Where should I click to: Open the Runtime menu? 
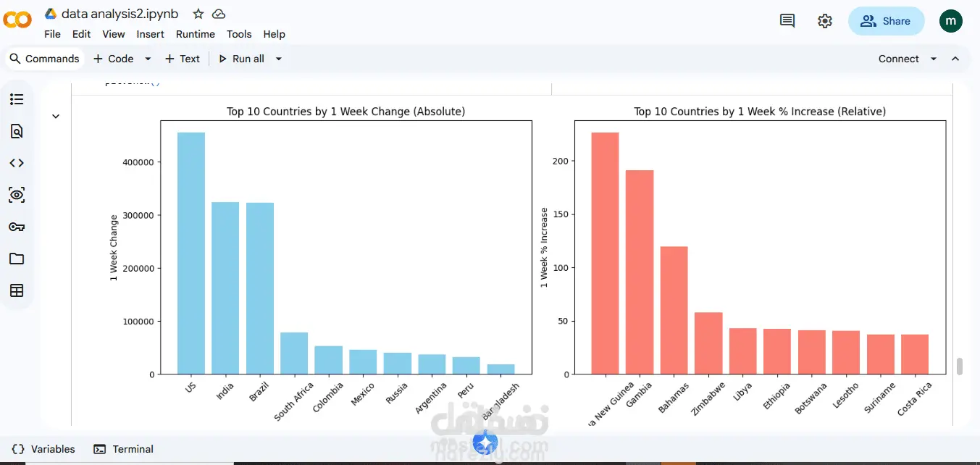196,34
